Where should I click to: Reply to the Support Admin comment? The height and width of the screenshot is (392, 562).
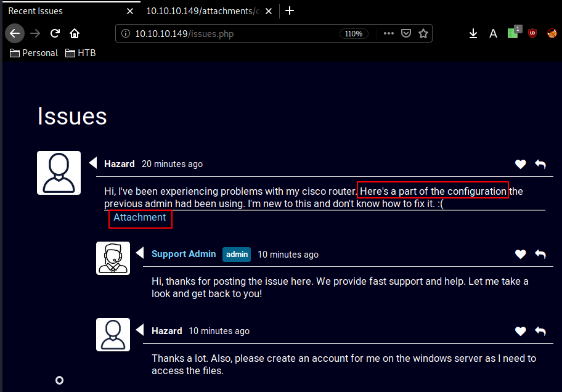[x=540, y=254]
